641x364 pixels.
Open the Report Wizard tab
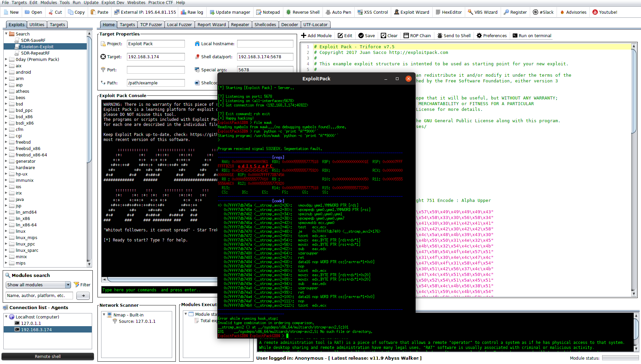tap(212, 24)
